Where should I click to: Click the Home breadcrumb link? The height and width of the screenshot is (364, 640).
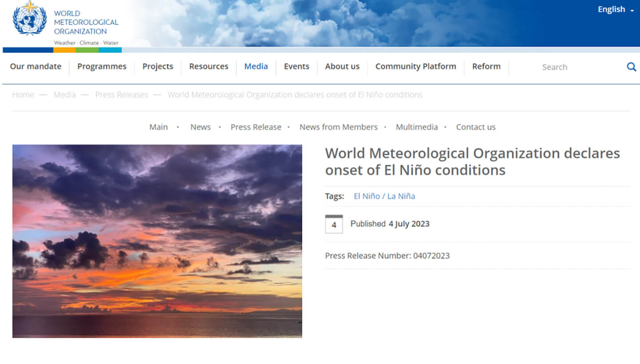click(23, 95)
